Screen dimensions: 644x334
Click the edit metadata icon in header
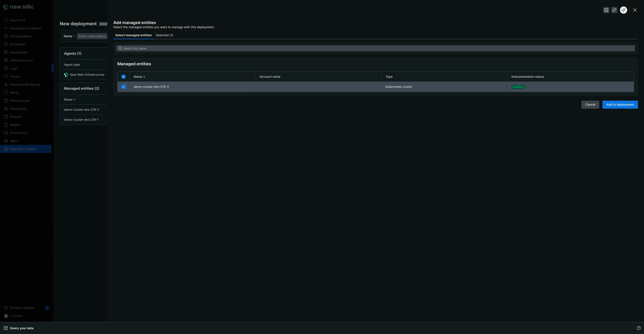pyautogui.click(x=606, y=10)
